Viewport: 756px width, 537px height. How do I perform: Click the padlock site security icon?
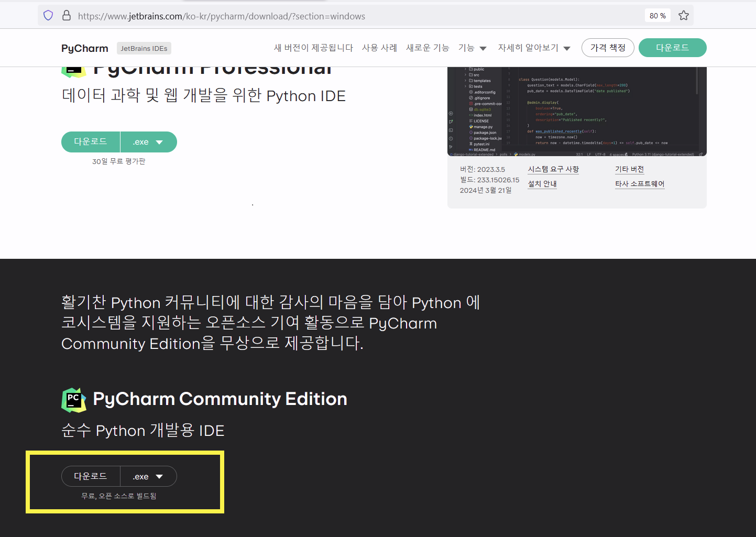pyautogui.click(x=67, y=16)
